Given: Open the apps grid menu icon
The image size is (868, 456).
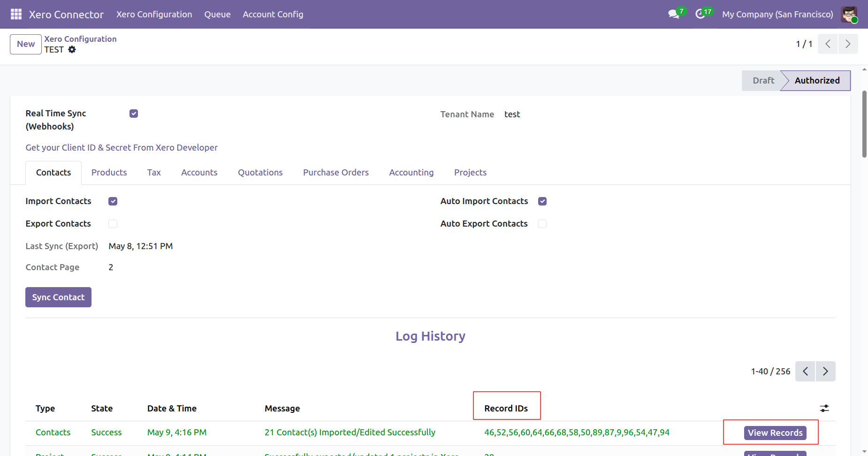Looking at the screenshot, I should click(16, 14).
